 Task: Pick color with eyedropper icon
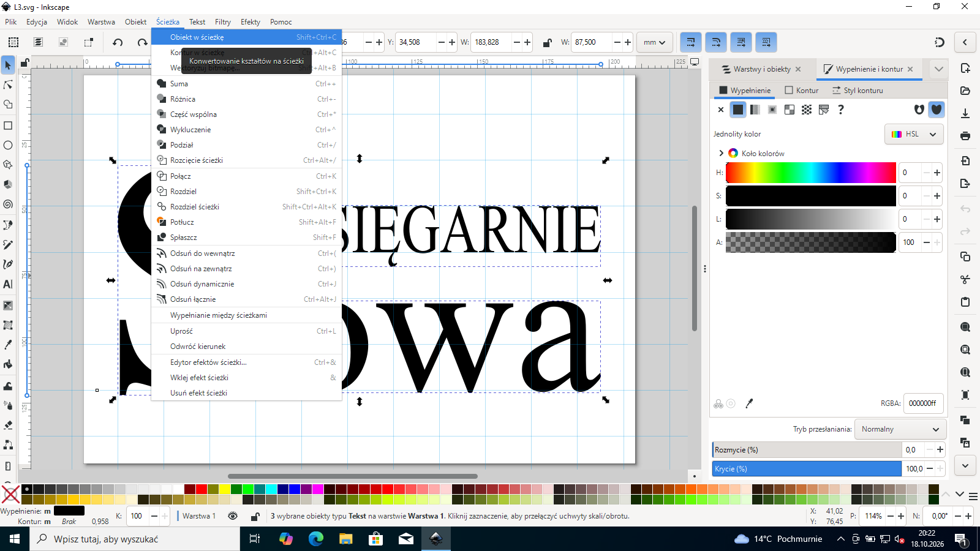749,403
